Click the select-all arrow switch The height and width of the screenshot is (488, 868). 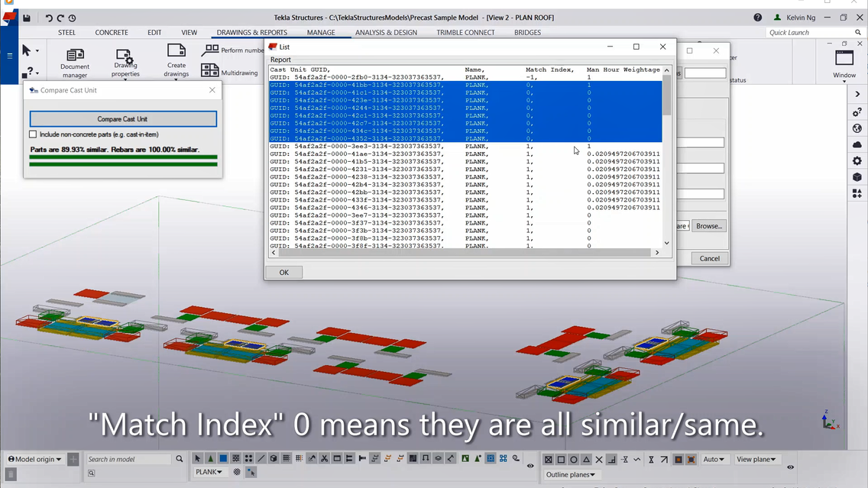tap(198, 459)
